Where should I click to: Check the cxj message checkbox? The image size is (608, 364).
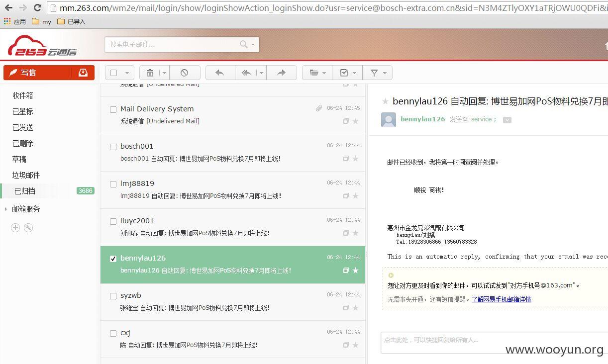tap(113, 333)
